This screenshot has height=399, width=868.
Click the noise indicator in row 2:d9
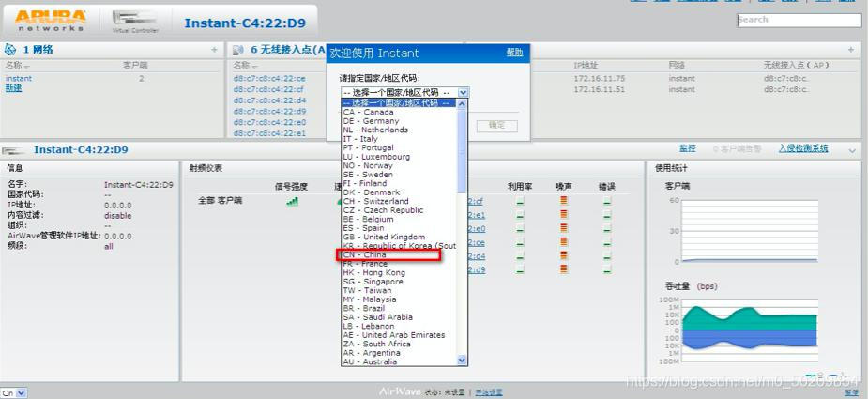[564, 269]
